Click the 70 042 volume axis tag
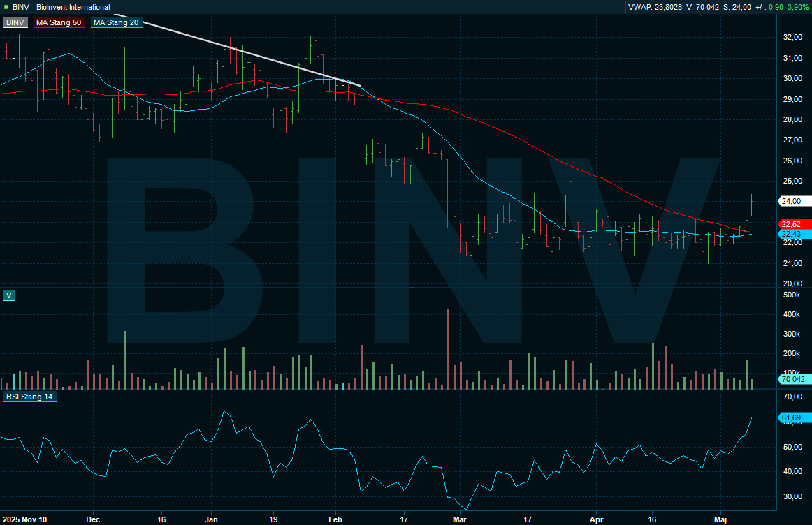The height and width of the screenshot is (525, 812). (795, 379)
